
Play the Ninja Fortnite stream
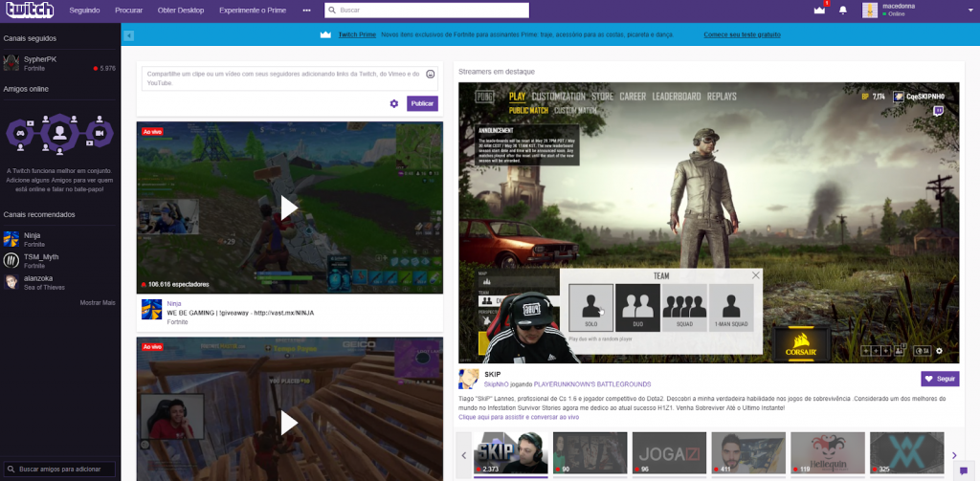pyautogui.click(x=289, y=208)
